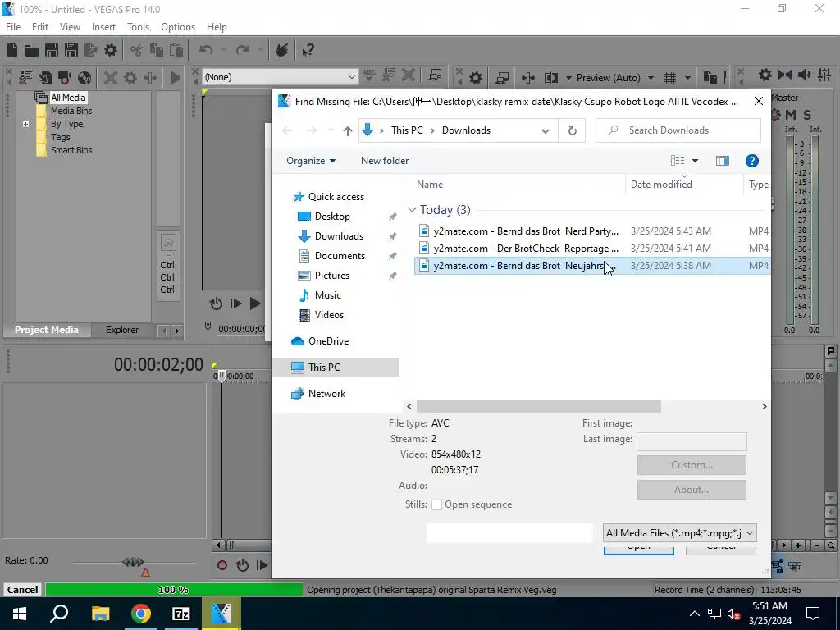Toggle Loop Playback in trimmer transport
Viewport: 840px width, 630px height.
tap(216, 304)
